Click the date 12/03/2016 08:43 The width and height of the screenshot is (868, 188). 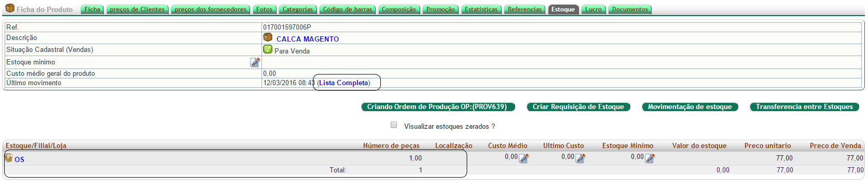pos(289,83)
